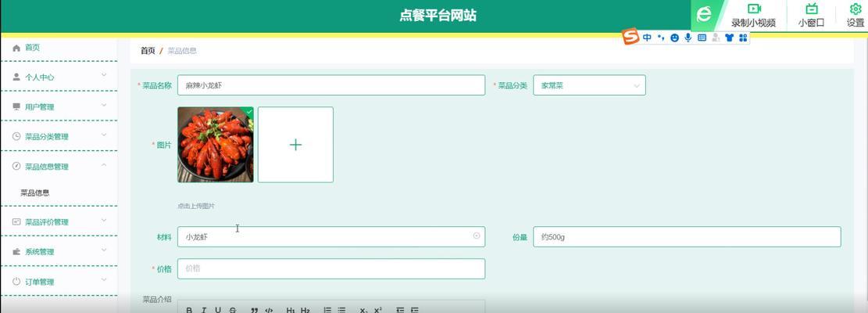868x313 pixels.
Task: Click the 首页 breadcrumb link
Action: pos(148,51)
